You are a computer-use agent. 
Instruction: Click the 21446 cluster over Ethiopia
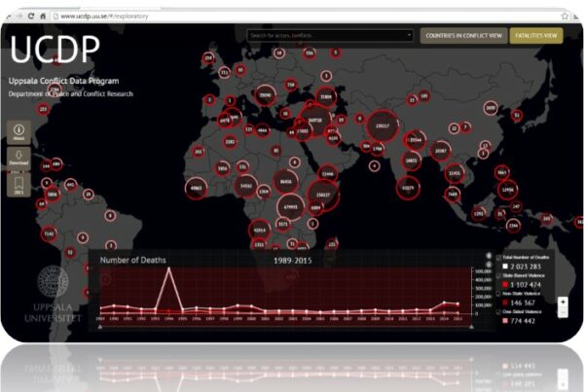328,173
